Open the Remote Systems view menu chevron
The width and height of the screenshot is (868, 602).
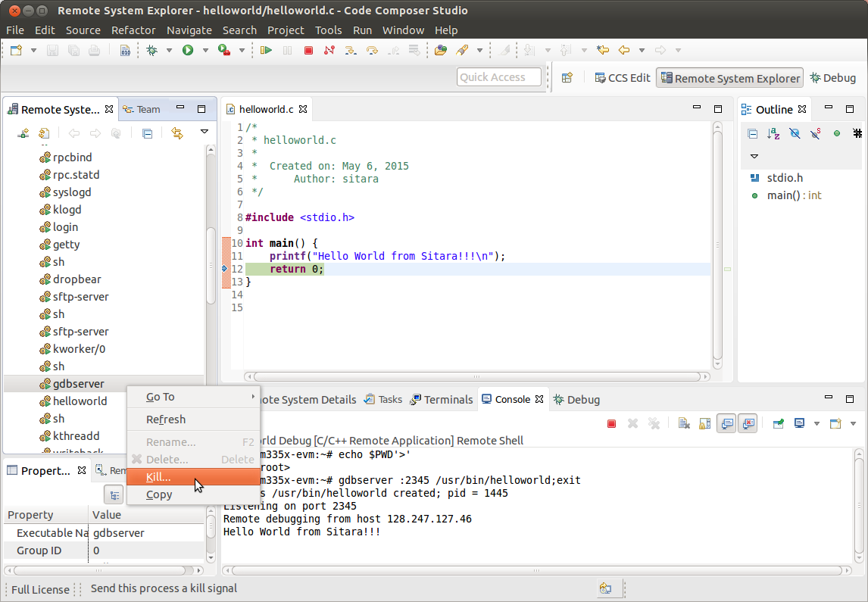pyautogui.click(x=205, y=132)
